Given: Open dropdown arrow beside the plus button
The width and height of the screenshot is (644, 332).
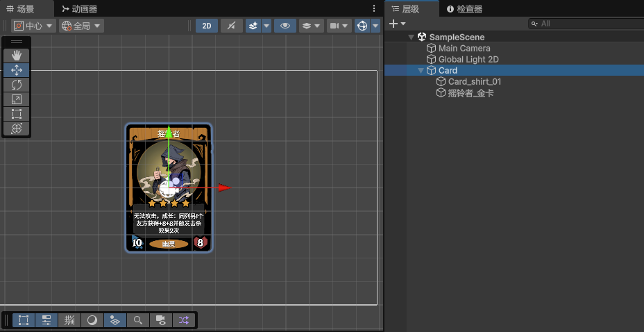Looking at the screenshot, I should [403, 24].
